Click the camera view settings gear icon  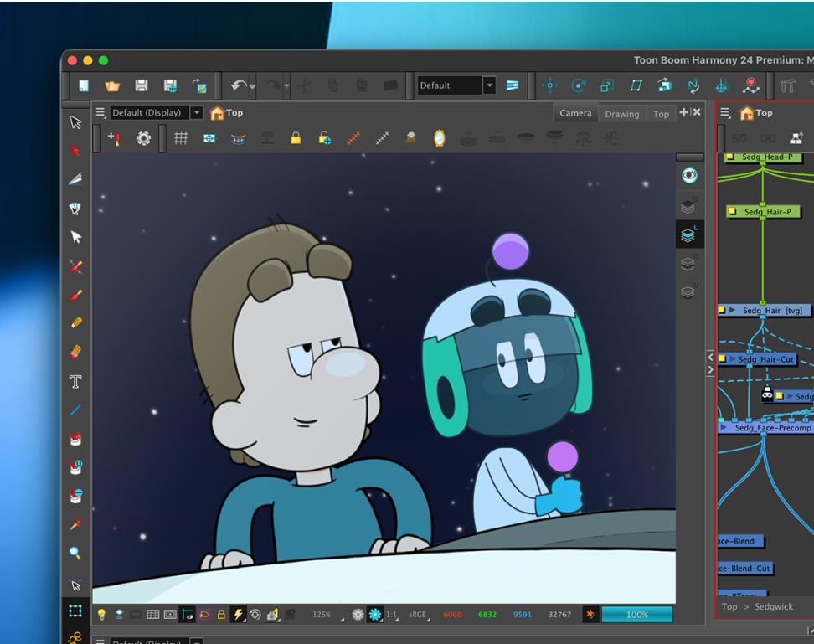point(143,138)
